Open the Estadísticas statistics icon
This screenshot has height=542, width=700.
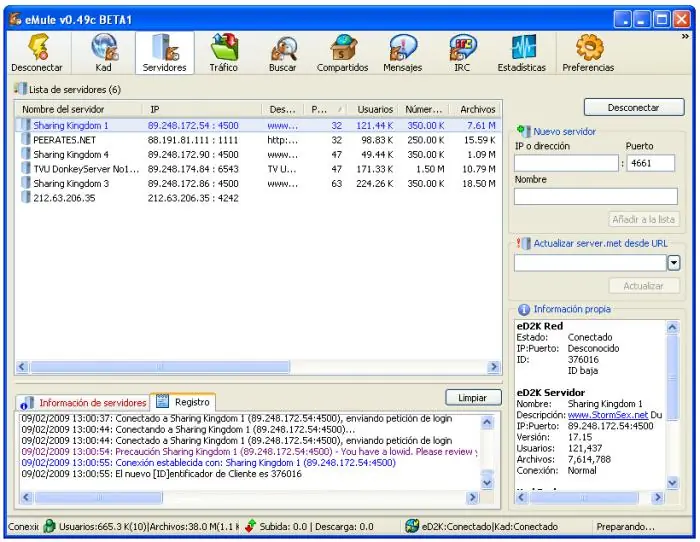[522, 53]
